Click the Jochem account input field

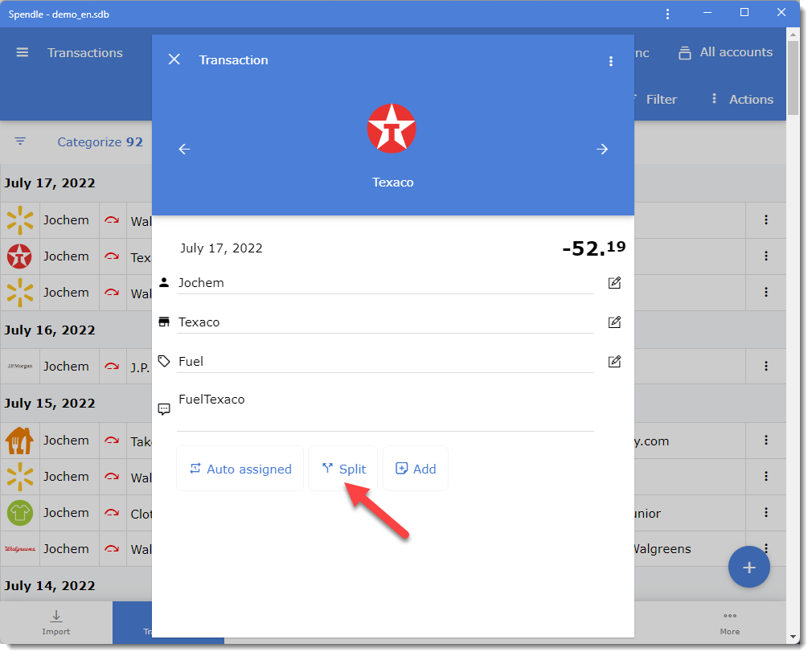(385, 283)
